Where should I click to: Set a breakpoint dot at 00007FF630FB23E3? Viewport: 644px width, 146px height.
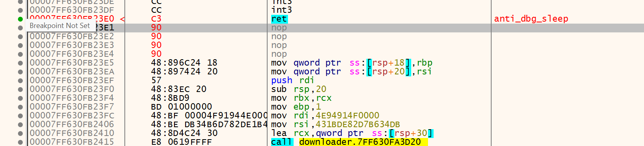click(20, 45)
